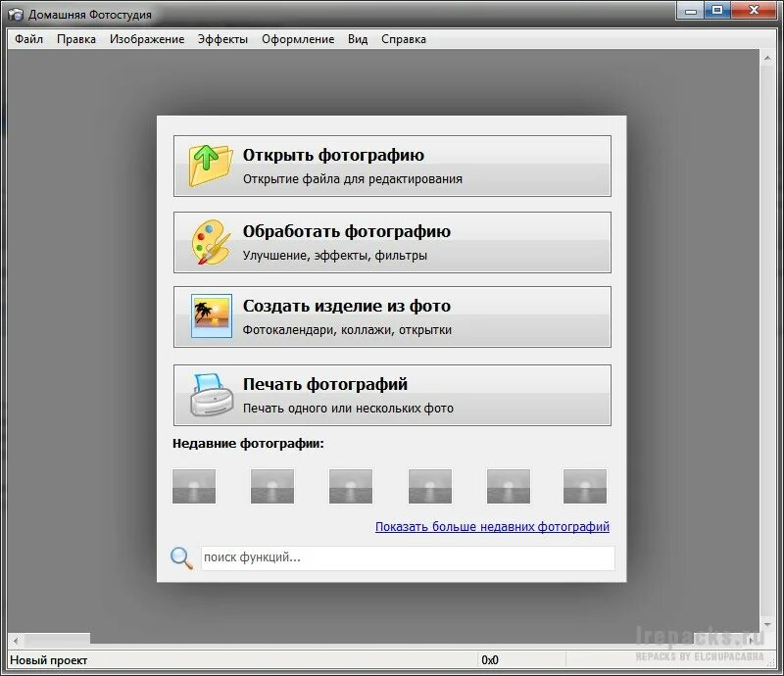Start Печать фотографий
This screenshot has height=676, width=784.
[392, 395]
